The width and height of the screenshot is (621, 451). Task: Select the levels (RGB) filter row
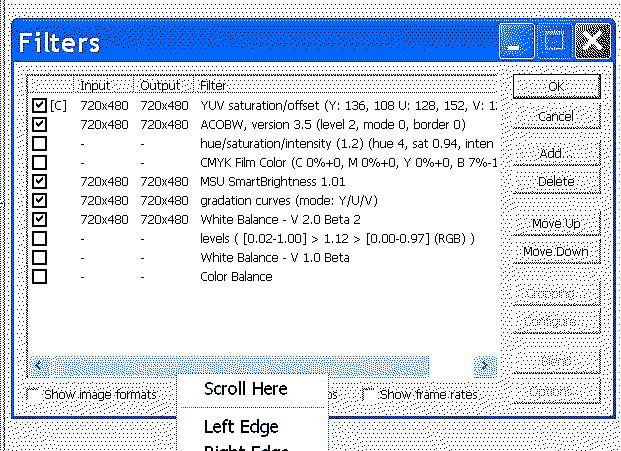[263, 238]
